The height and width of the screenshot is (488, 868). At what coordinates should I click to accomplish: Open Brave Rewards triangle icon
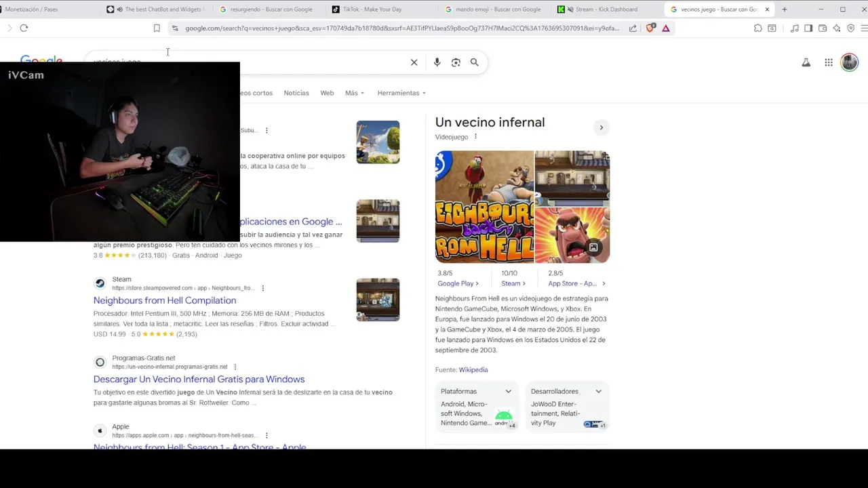666,28
